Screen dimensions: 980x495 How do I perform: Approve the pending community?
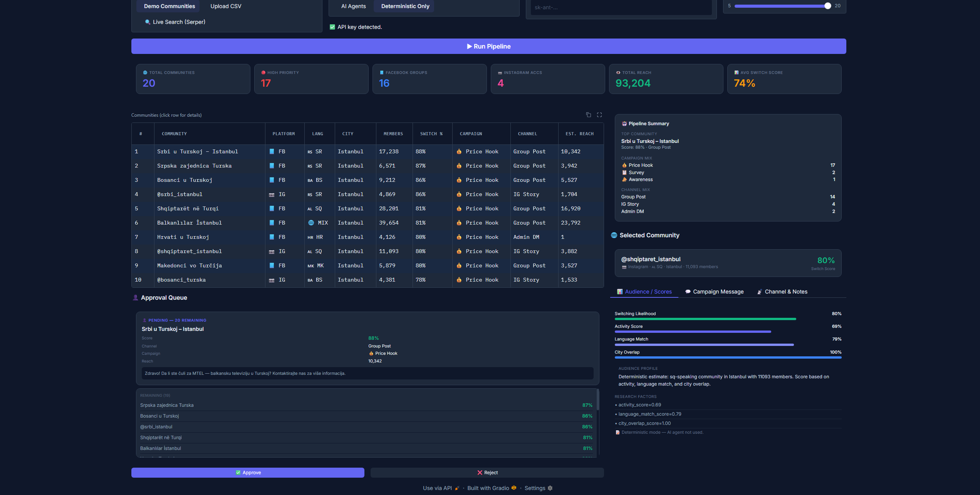pyautogui.click(x=248, y=473)
